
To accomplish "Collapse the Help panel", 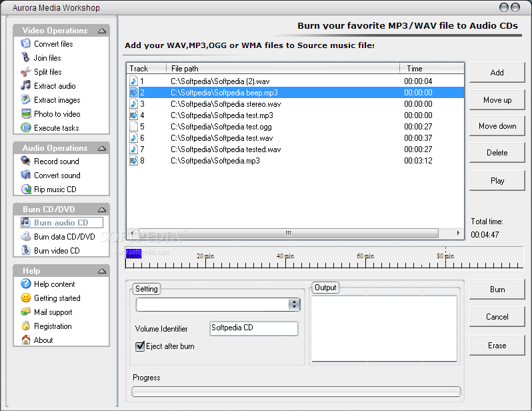I will pyautogui.click(x=102, y=271).
